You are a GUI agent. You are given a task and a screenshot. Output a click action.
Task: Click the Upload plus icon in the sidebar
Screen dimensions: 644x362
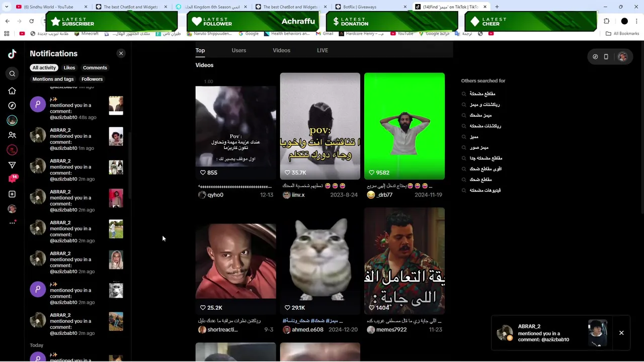pos(12,194)
